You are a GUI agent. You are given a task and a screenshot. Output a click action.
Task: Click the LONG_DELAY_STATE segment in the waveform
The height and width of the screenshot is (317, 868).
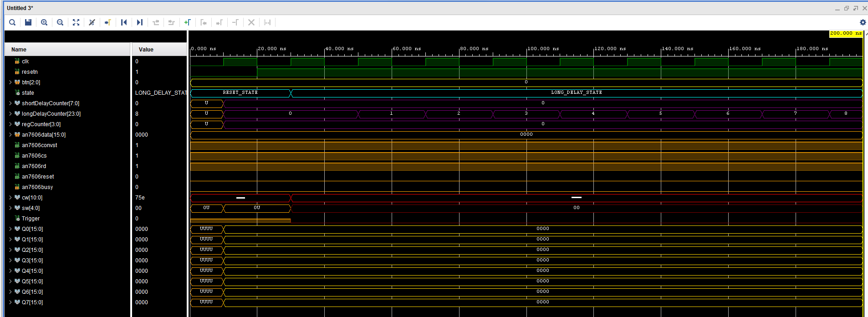(577, 92)
